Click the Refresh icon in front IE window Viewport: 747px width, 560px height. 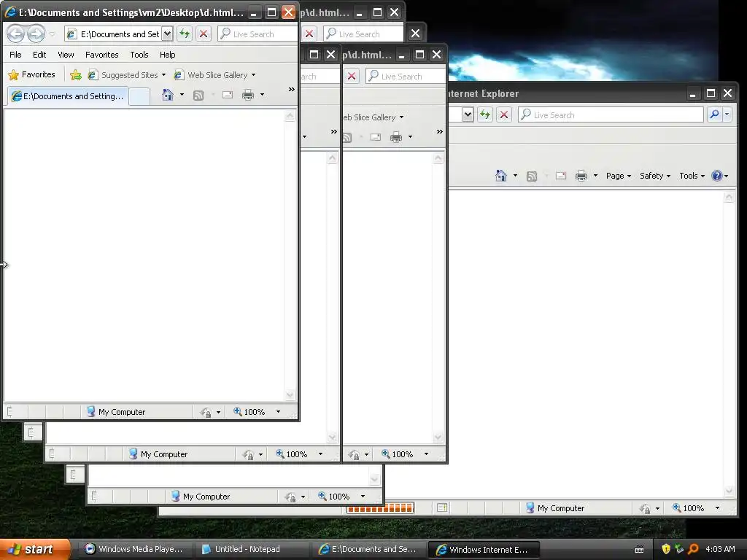point(185,34)
